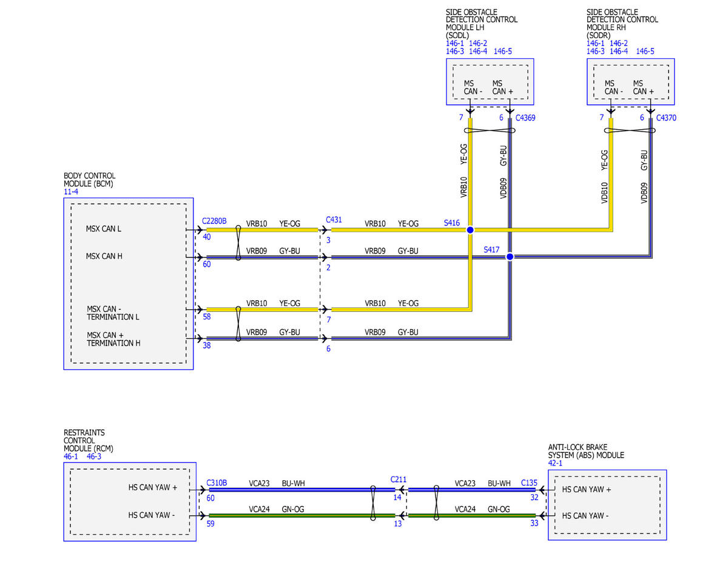
Task: Open connector C4370 at SODR module
Action: point(666,118)
